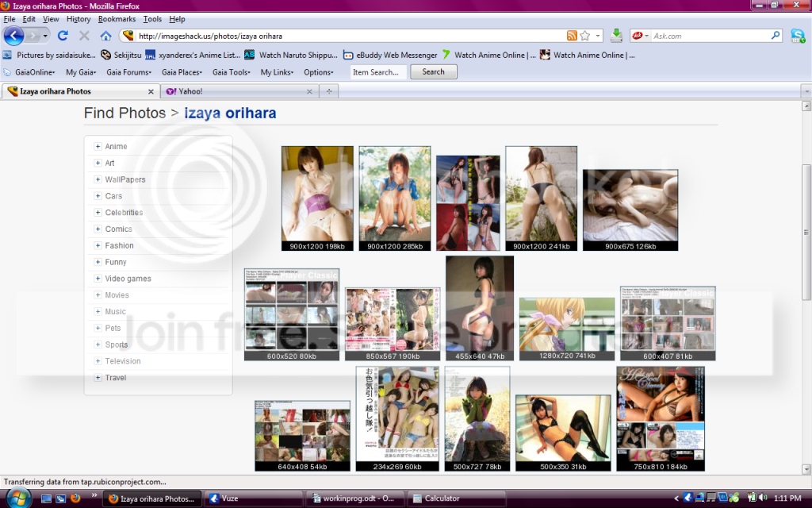The height and width of the screenshot is (508, 812).
Task: Expand the Video games category plus box
Action: [98, 279]
